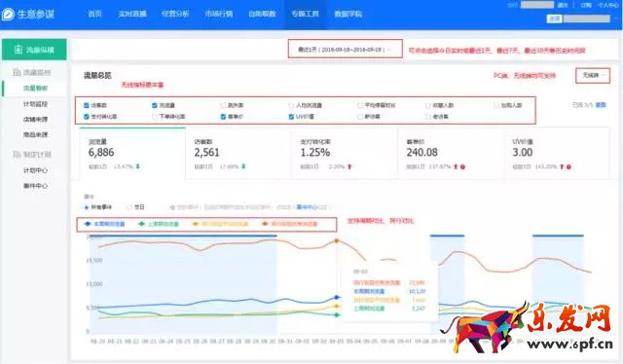The image size is (623, 364).
Task: Toggle the blue 本周期浏览量 legend marker
Action: (88, 224)
